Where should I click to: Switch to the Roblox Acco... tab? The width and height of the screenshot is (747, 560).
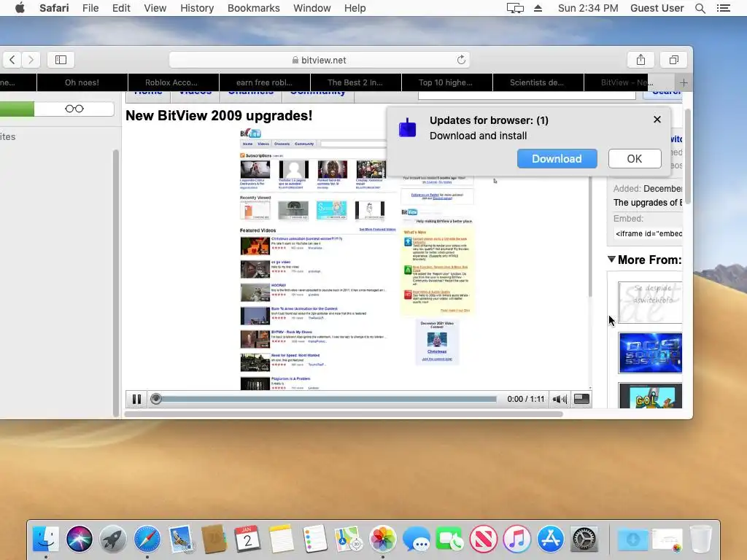pos(174,82)
